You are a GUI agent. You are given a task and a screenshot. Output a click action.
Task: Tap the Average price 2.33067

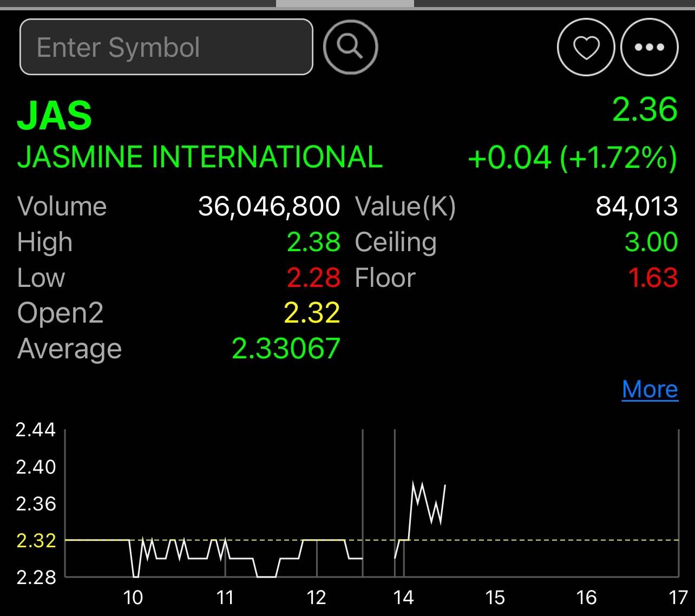point(286,348)
